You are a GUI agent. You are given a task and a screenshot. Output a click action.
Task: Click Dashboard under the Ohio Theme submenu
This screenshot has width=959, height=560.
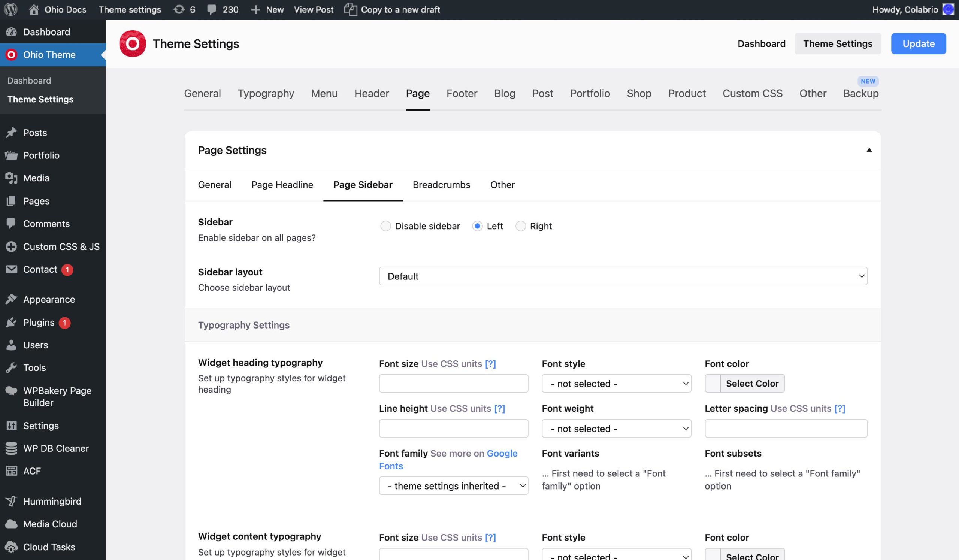click(x=29, y=81)
